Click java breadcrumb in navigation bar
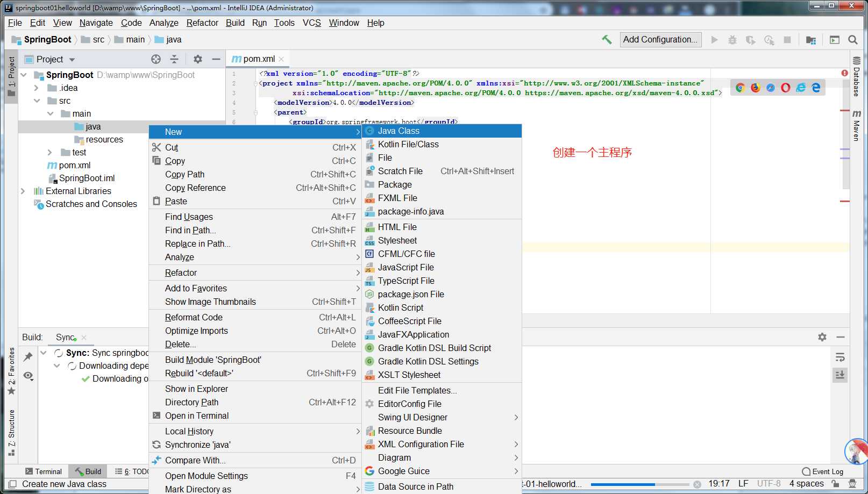The image size is (868, 494). pos(168,39)
